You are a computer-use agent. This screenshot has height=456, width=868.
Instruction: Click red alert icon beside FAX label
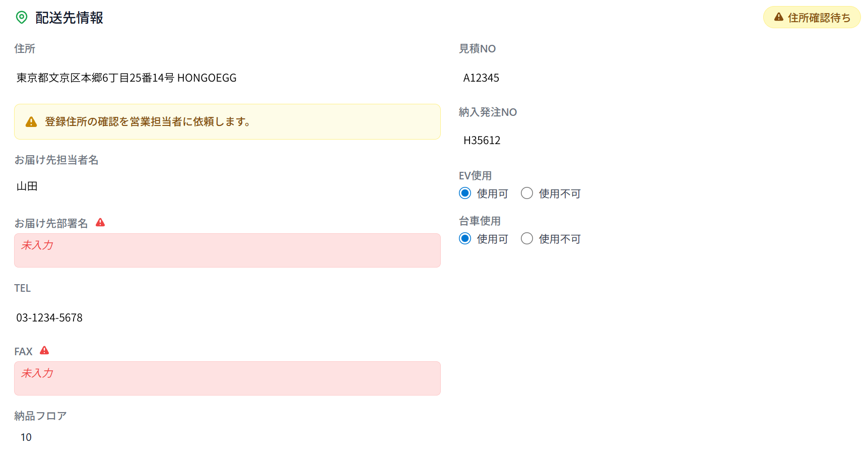click(44, 351)
